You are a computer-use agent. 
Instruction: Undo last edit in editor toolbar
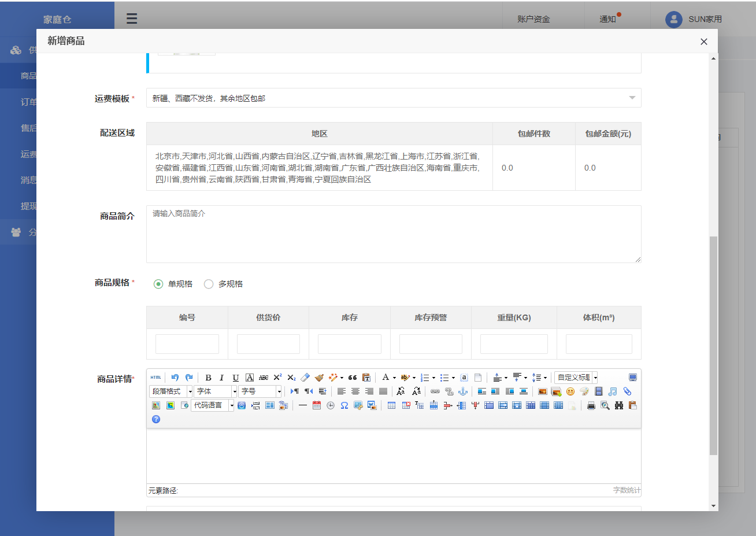(175, 378)
